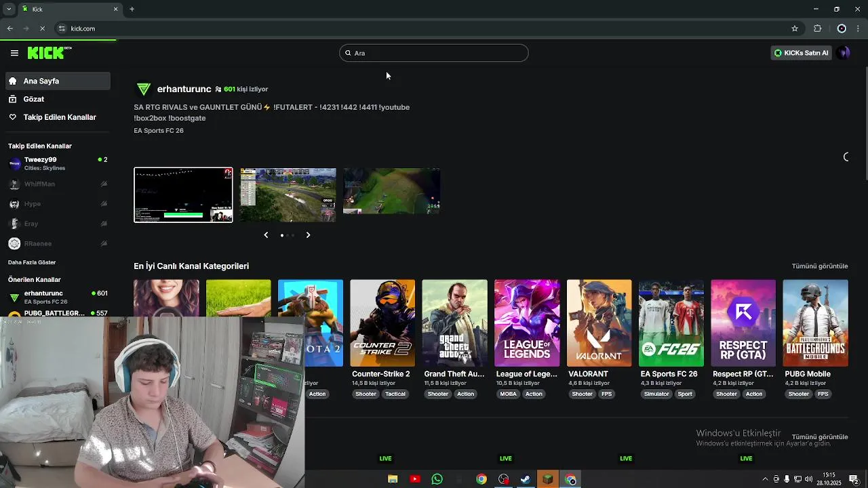868x488 pixels.
Task: Select the second featured stream thumbnail
Action: pyautogui.click(x=288, y=195)
